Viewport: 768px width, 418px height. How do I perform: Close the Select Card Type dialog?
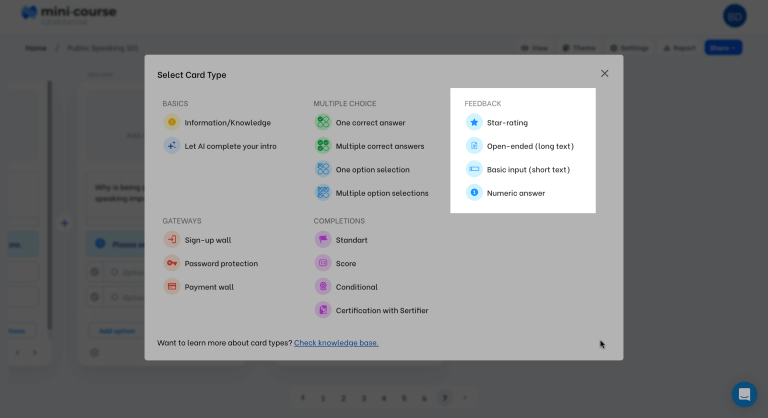[604, 73]
